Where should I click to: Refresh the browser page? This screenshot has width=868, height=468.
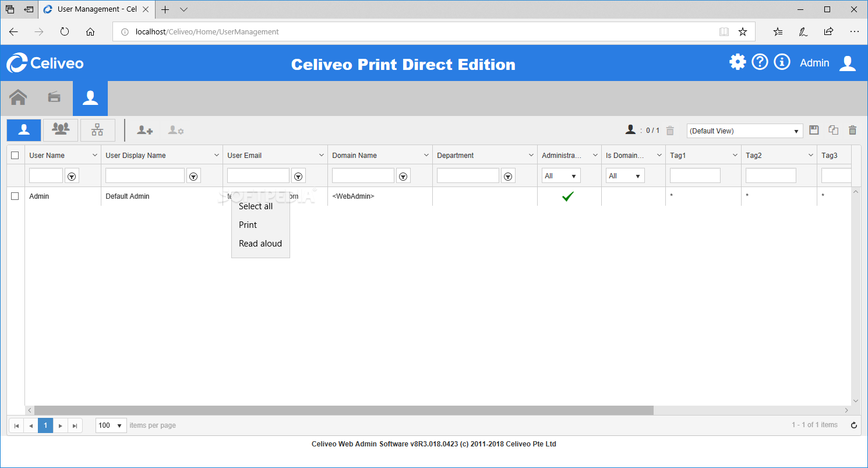click(x=65, y=32)
